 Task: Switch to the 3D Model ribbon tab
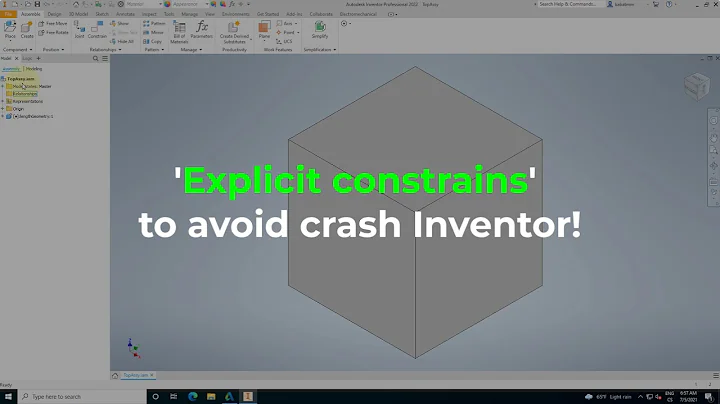coord(79,14)
